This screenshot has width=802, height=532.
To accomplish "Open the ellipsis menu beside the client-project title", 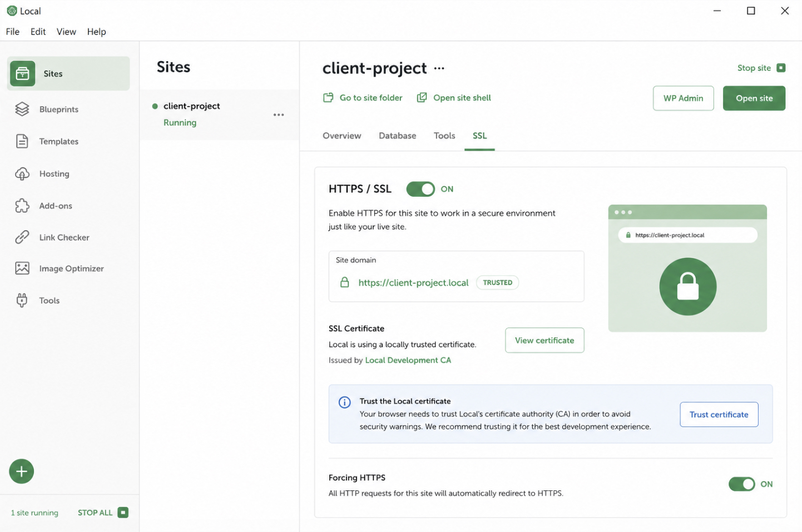I will click(x=439, y=68).
